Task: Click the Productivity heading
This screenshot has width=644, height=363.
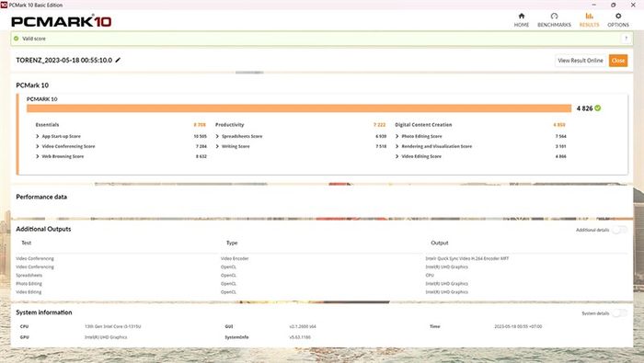Action: click(x=230, y=125)
